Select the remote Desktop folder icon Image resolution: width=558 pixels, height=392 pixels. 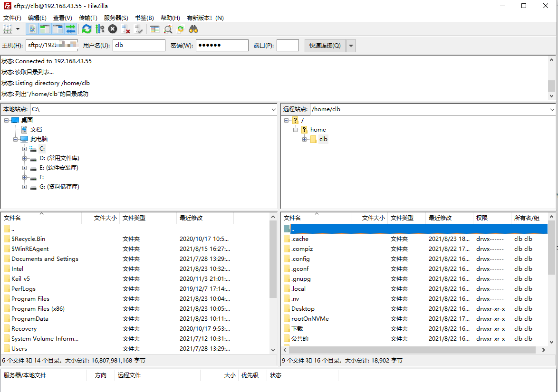point(287,309)
